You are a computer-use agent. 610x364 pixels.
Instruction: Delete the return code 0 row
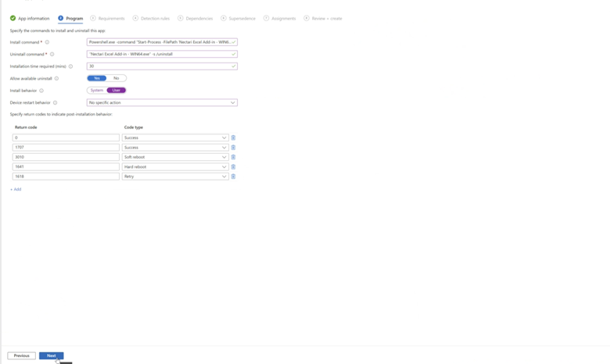click(x=233, y=137)
